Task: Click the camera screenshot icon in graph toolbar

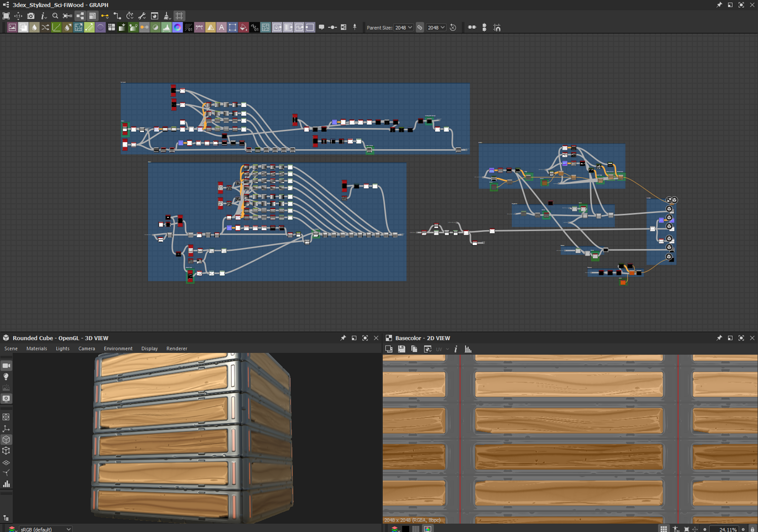Action: (31, 16)
